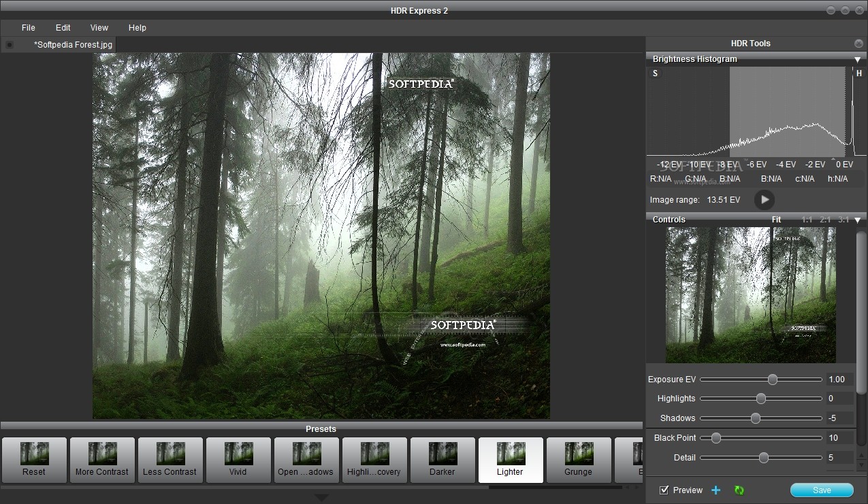Image resolution: width=868 pixels, height=504 pixels.
Task: Uncheck the Preview checkbox
Action: [664, 490]
